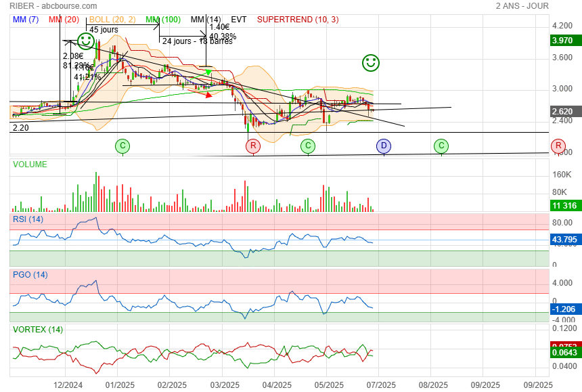The height and width of the screenshot is (392, 582).
Task: Click the 43.795 RSI value tag
Action: click(x=564, y=240)
